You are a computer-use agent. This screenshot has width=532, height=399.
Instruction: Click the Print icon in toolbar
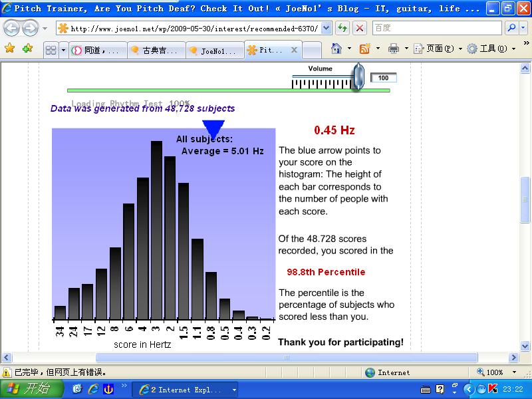[394, 49]
